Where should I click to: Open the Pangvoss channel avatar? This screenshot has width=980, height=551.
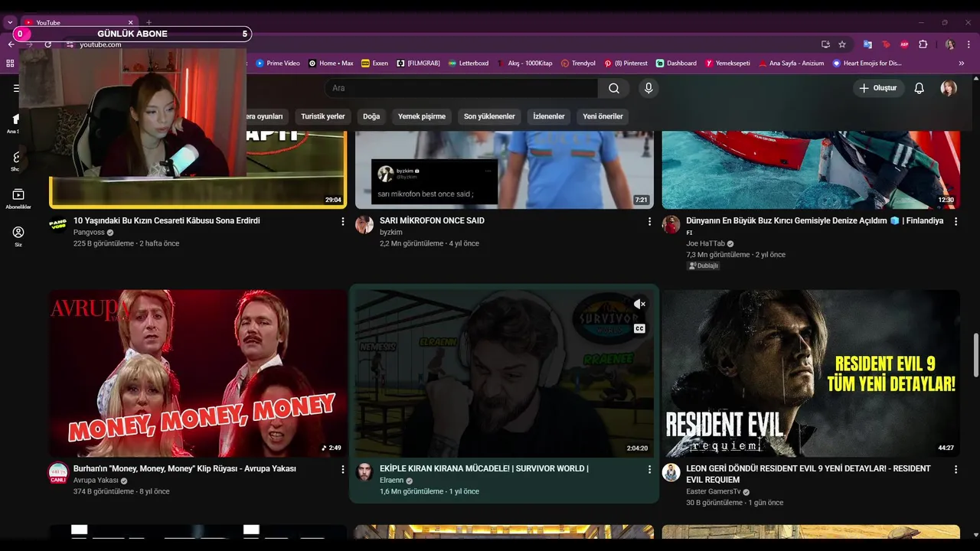tap(58, 224)
